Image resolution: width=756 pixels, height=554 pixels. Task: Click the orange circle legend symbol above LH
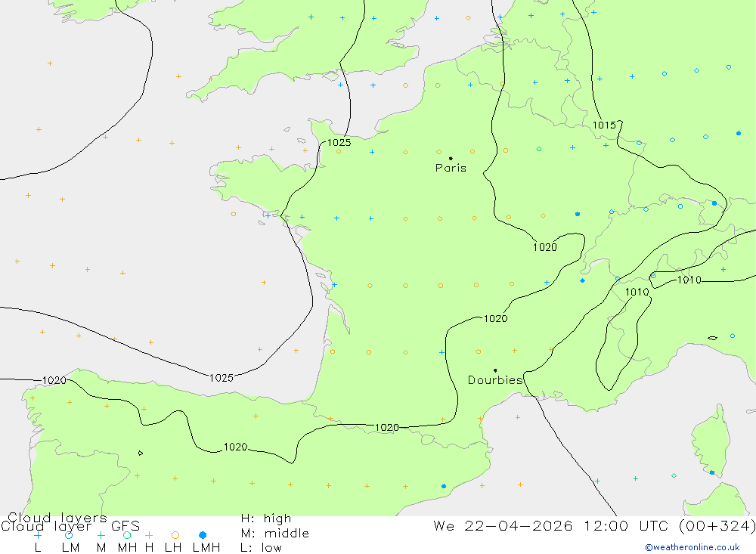coord(175,535)
